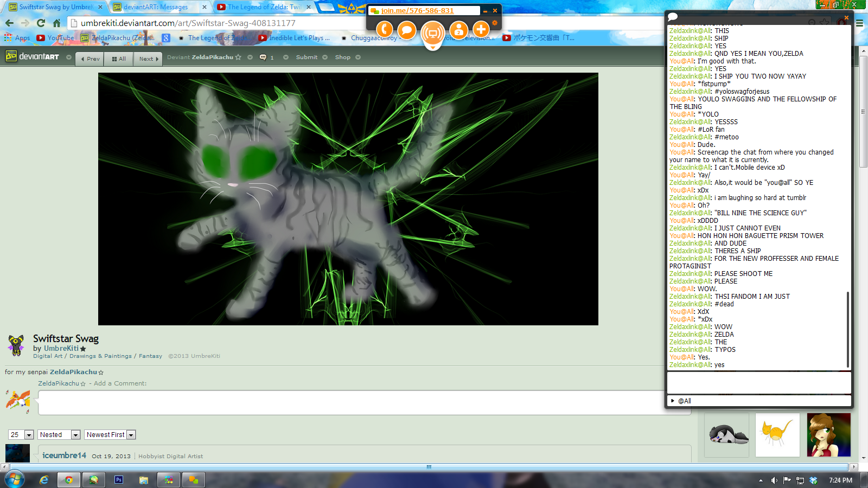
Task: Open join.me settings gear icon
Action: (495, 23)
